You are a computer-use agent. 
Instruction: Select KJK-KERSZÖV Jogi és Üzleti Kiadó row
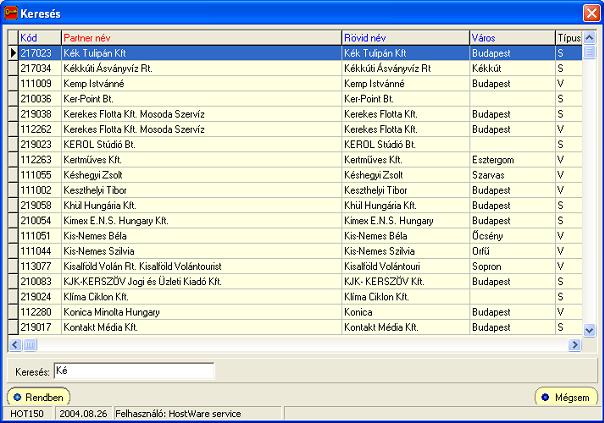tap(295, 281)
